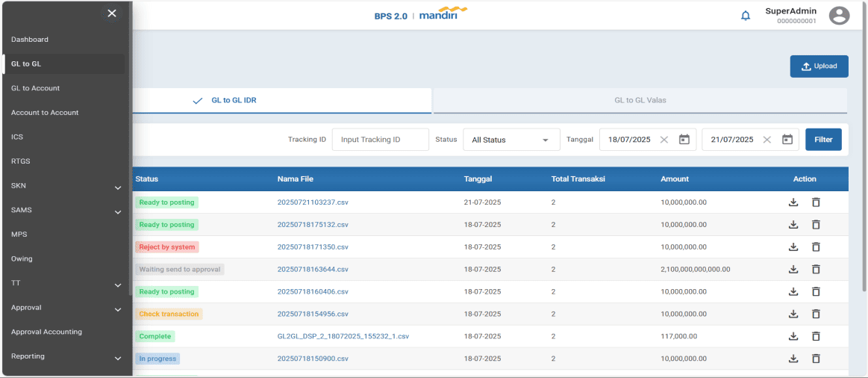Download file 20250718150900.csv

coord(793,359)
